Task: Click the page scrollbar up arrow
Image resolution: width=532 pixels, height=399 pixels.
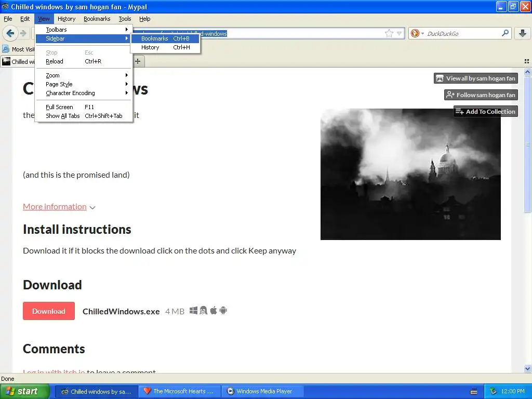Action: pyautogui.click(x=527, y=72)
